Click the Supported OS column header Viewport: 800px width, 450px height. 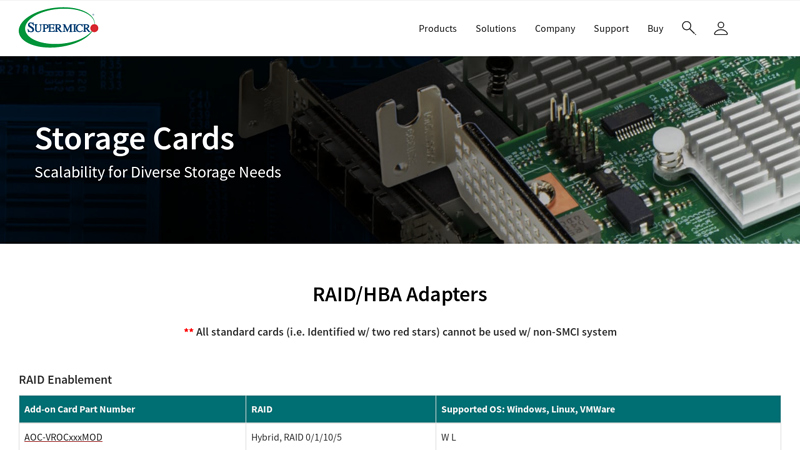coord(608,409)
